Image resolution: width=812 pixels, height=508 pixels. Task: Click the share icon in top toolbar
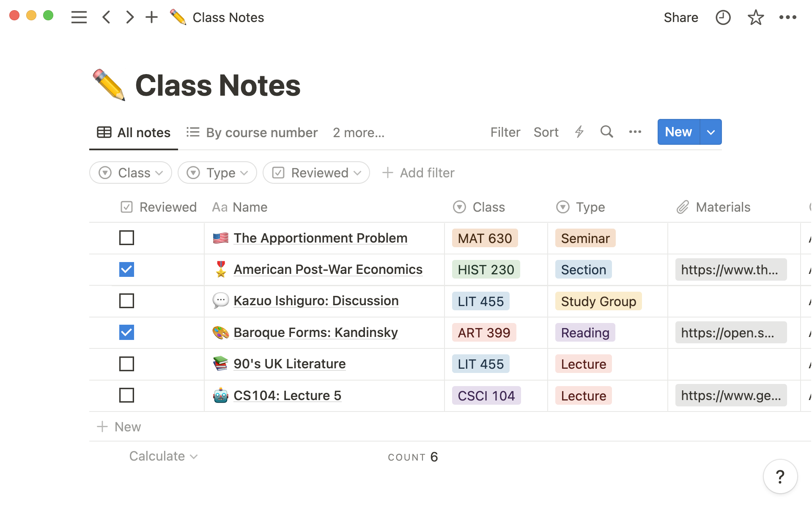[x=680, y=17]
